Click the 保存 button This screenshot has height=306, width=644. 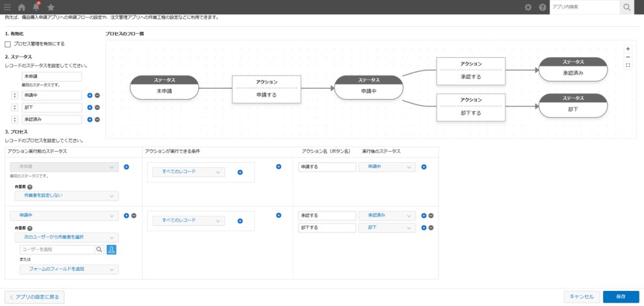[621, 297]
